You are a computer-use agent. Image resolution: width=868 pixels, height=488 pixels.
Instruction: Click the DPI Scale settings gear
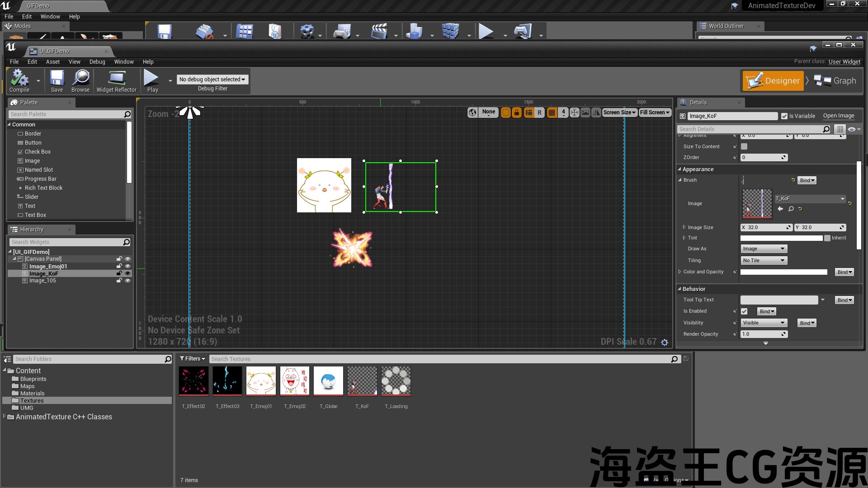[x=664, y=343]
